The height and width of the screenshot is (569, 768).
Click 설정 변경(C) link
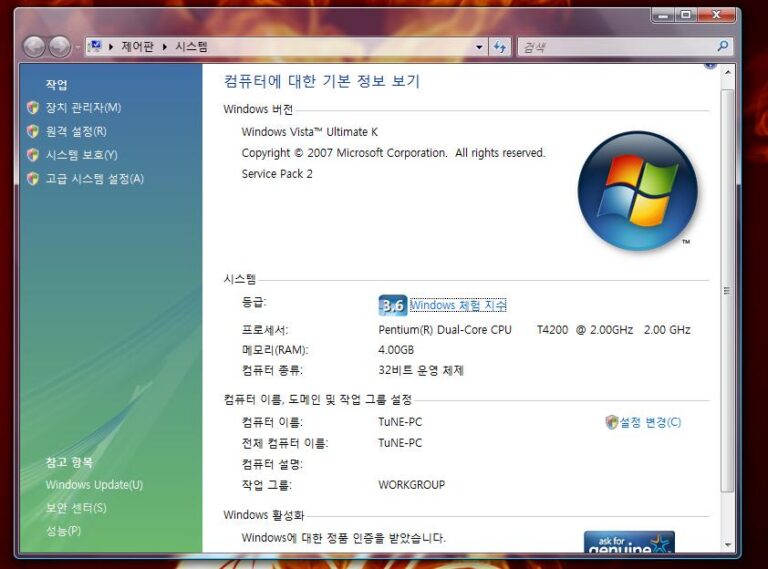tap(650, 422)
